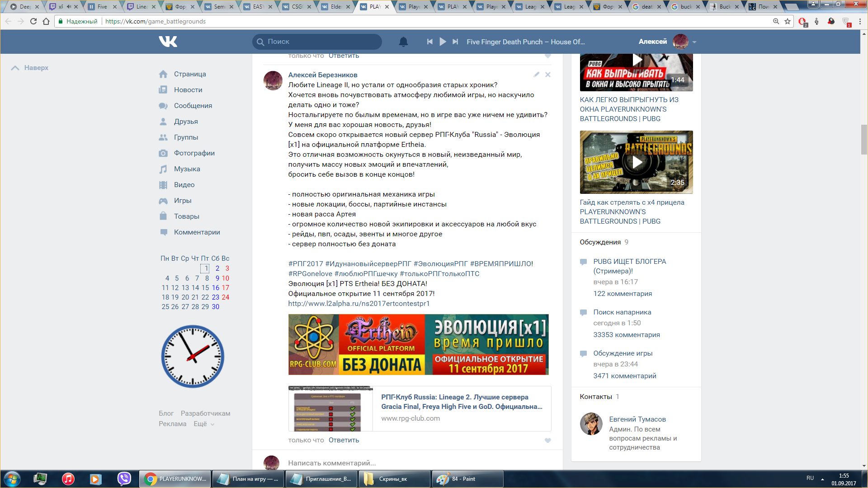This screenshot has width=868, height=488.
Task: Expand the Ещё footer dropdown
Action: click(203, 424)
